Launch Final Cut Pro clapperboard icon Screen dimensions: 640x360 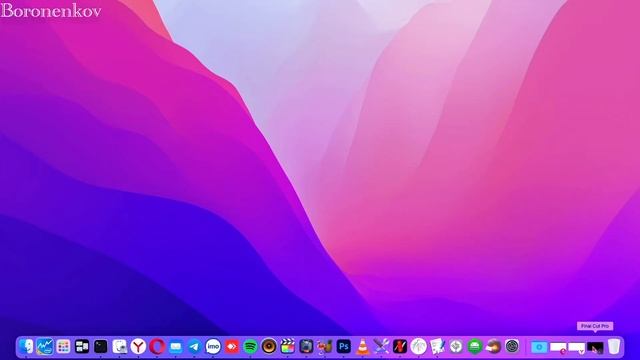pyautogui.click(x=288, y=347)
